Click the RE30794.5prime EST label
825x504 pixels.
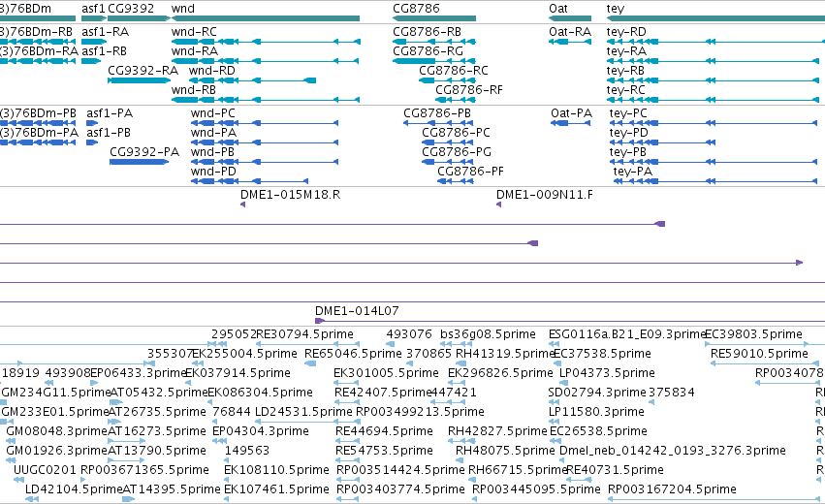click(304, 334)
